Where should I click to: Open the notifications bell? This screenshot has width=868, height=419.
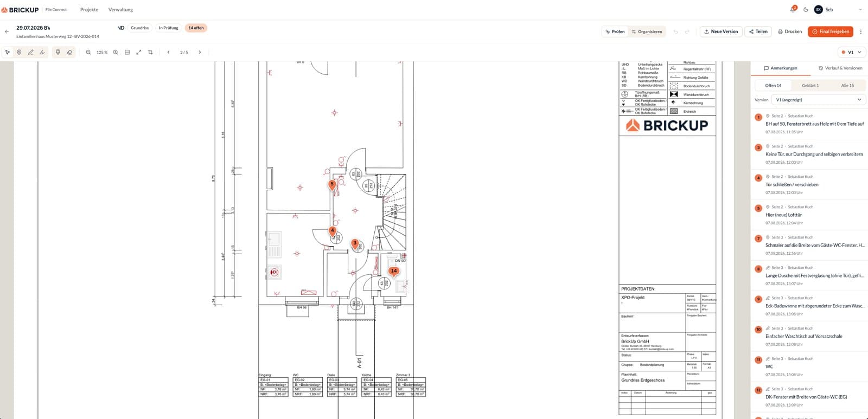pyautogui.click(x=793, y=9)
